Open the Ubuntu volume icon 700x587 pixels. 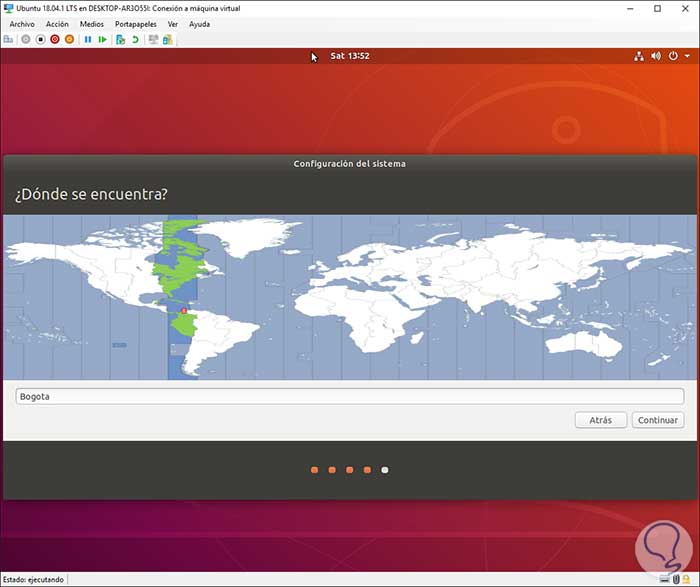[x=656, y=56]
